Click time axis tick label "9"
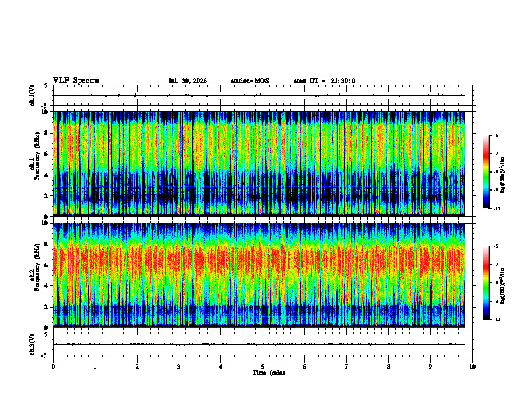Screen dimensions: 532x411 tap(430, 367)
